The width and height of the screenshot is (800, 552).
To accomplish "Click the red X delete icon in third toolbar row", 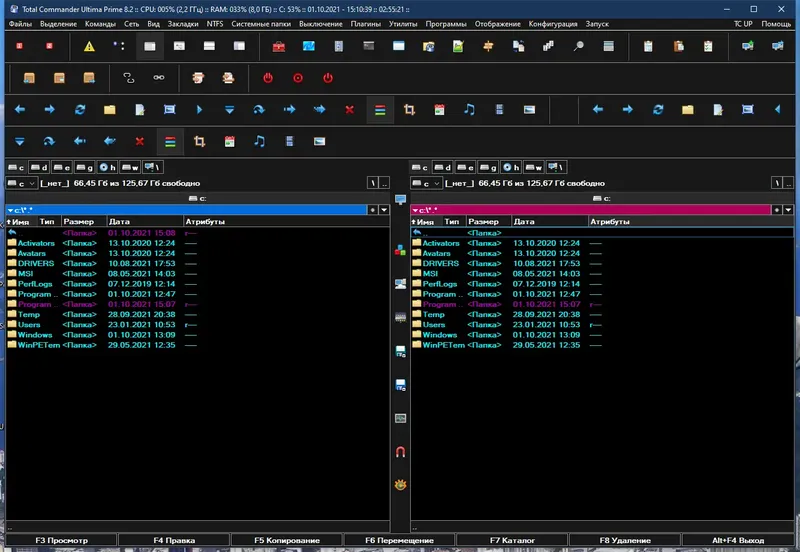I will [349, 110].
